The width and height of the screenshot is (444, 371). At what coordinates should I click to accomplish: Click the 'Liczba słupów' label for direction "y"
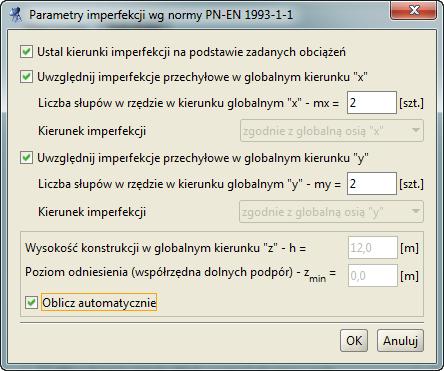(x=189, y=184)
